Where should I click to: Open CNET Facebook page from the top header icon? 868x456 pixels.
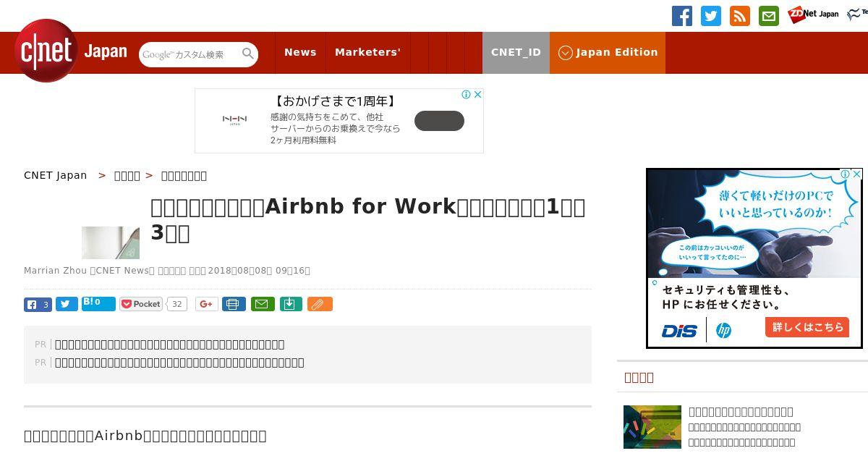coord(682,16)
